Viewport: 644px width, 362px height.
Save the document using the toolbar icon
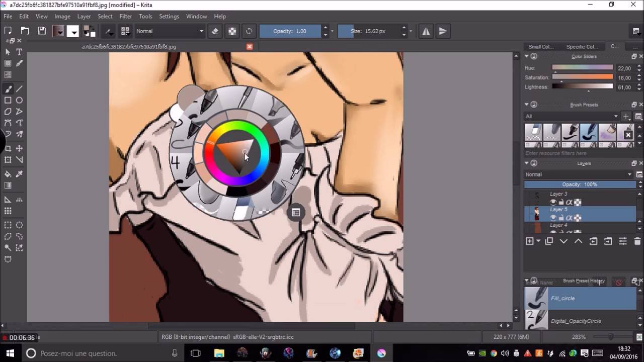pyautogui.click(x=42, y=31)
